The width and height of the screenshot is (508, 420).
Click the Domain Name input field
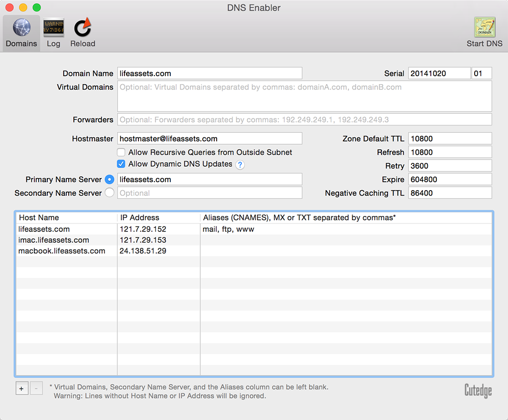click(210, 73)
